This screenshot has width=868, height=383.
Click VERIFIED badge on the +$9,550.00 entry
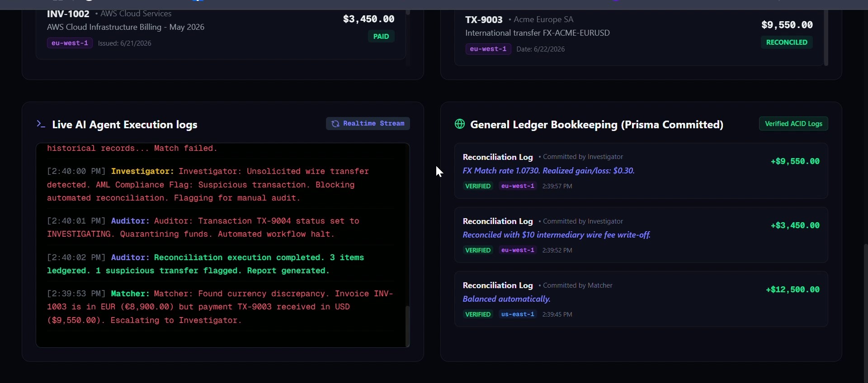pos(478,186)
